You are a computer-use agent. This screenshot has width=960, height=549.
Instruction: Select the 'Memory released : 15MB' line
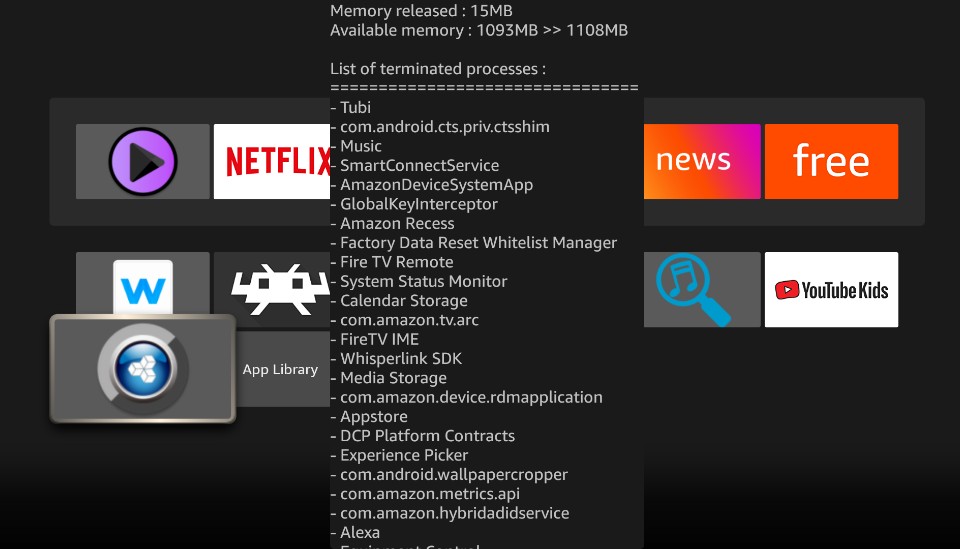pyautogui.click(x=421, y=10)
